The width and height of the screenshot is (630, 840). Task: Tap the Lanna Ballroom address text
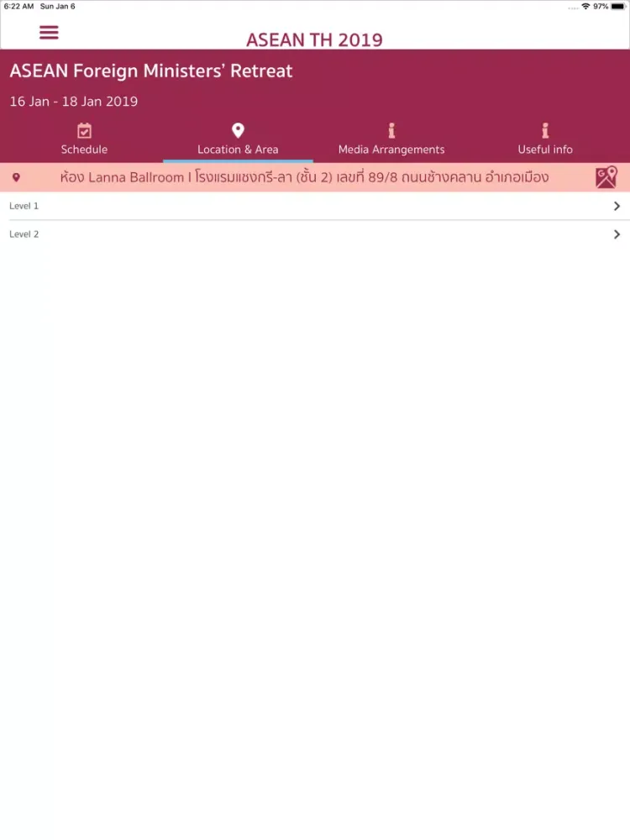point(304,177)
